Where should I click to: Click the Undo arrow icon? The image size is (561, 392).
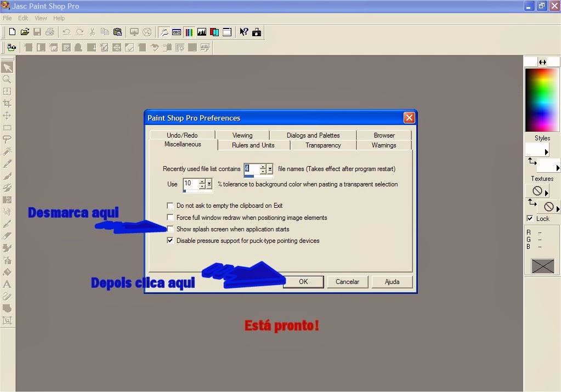[x=66, y=32]
